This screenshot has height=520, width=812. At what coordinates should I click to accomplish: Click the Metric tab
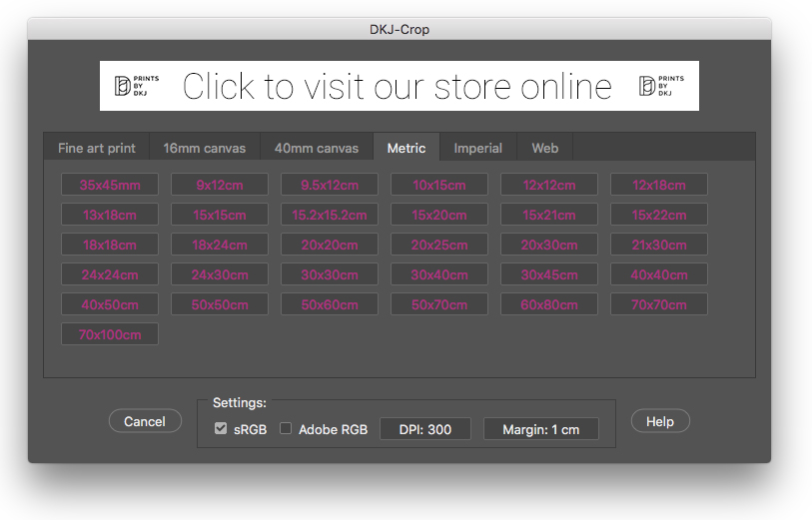pyautogui.click(x=406, y=148)
